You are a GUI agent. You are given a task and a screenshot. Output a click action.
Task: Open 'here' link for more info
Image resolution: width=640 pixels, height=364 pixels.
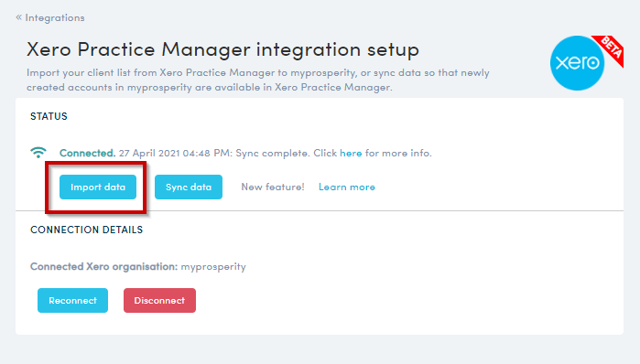[351, 153]
